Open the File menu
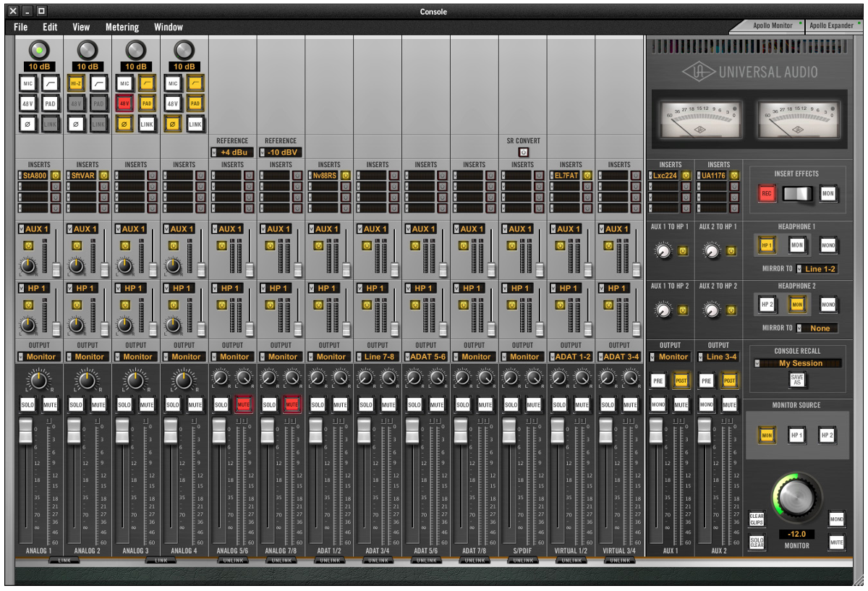Image resolution: width=868 pixels, height=591 pixels. 21,27
